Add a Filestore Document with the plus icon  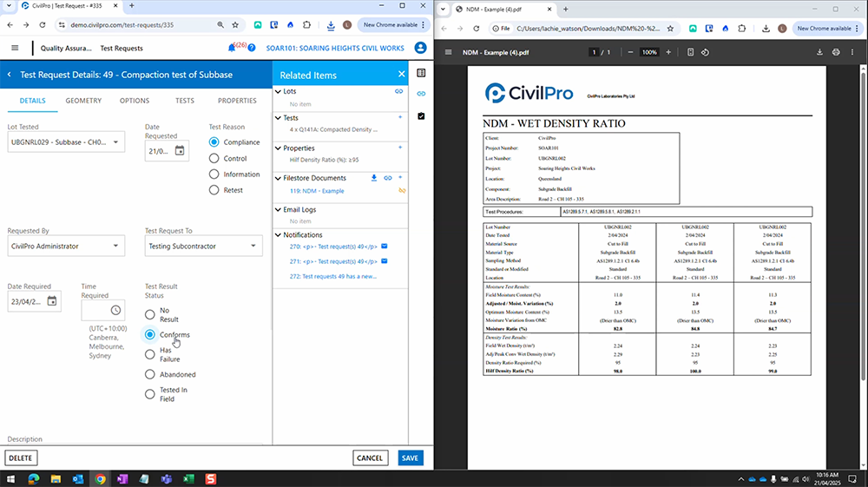tap(400, 177)
